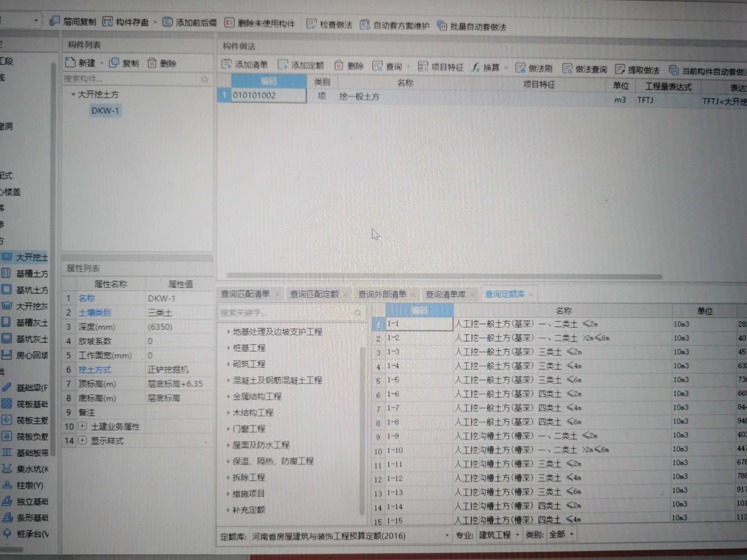
Task: Click the 批量自动套做法 icon
Action: [x=441, y=26]
